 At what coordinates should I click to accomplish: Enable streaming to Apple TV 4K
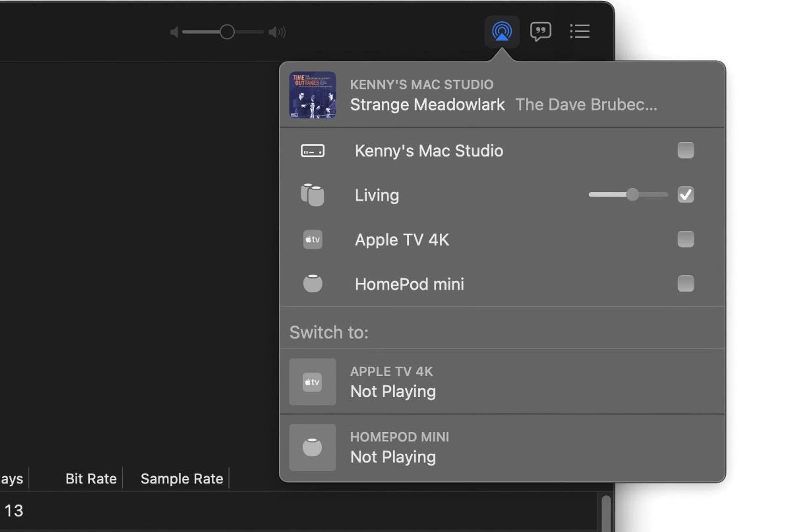(x=686, y=239)
